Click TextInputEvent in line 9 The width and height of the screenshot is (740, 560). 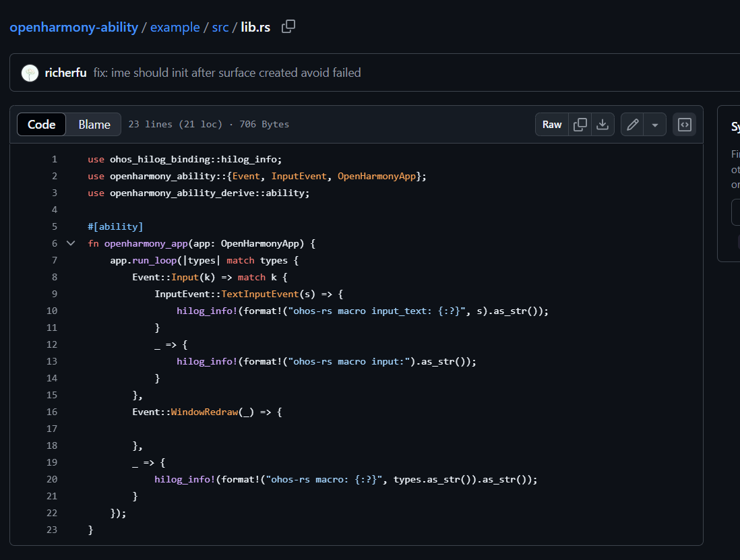tap(260, 294)
